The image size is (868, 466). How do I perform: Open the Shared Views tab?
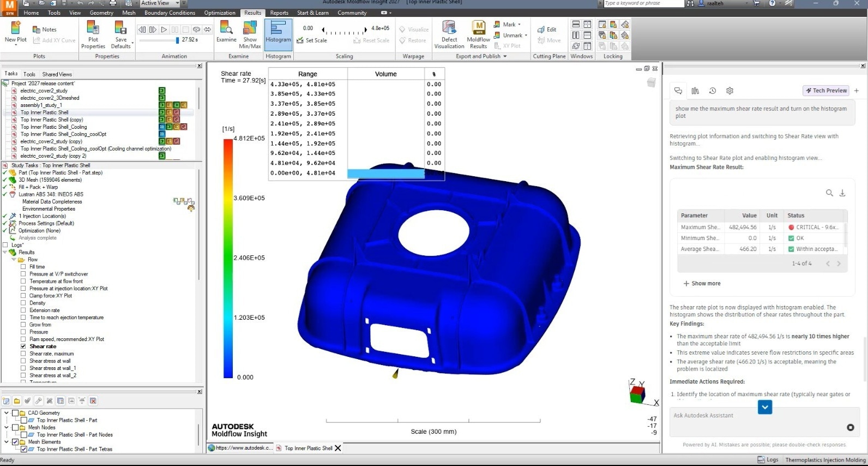coord(57,74)
